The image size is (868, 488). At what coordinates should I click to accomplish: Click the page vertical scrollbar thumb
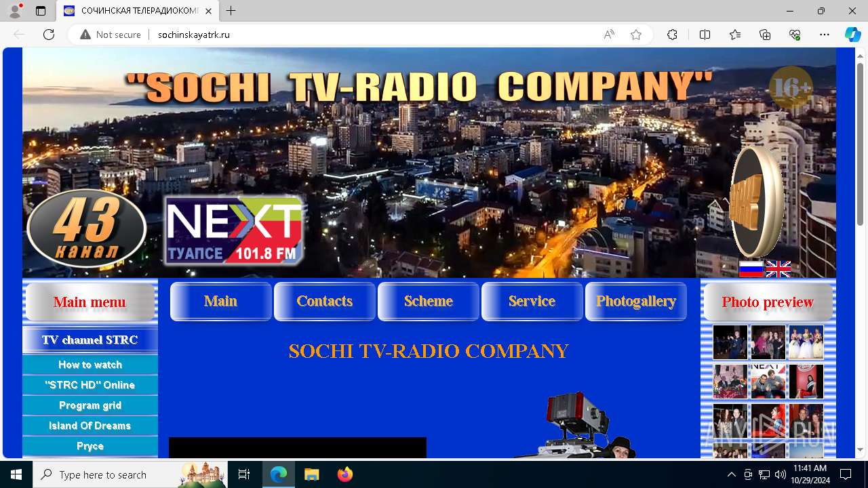(860, 144)
